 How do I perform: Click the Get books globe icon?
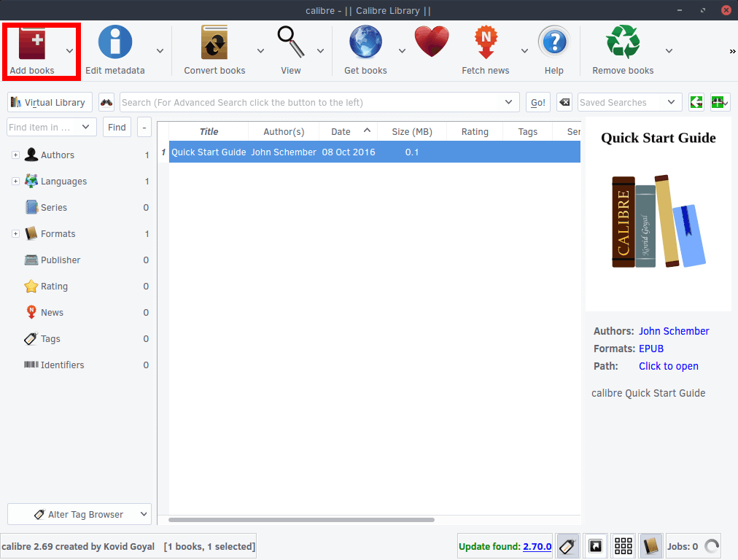(x=365, y=42)
